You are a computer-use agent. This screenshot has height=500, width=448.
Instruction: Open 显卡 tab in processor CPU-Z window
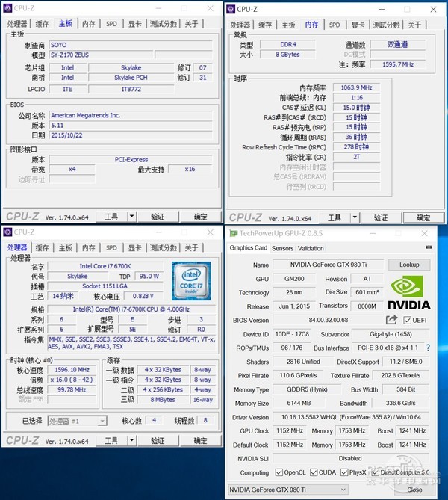(x=135, y=247)
